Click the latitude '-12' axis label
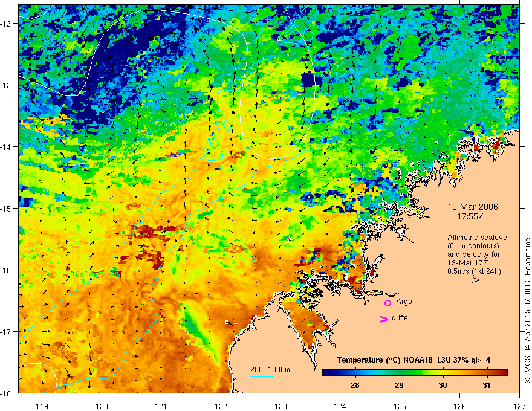This screenshot has width=532, height=411. 6,24
